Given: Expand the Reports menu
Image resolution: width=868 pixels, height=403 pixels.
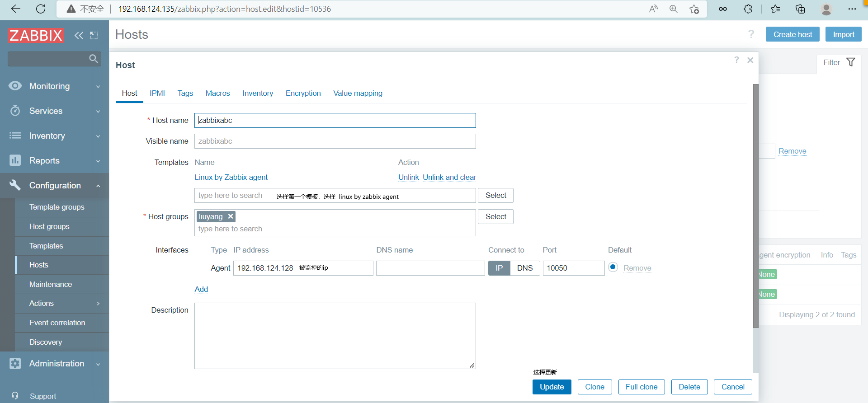Looking at the screenshot, I should [x=98, y=161].
